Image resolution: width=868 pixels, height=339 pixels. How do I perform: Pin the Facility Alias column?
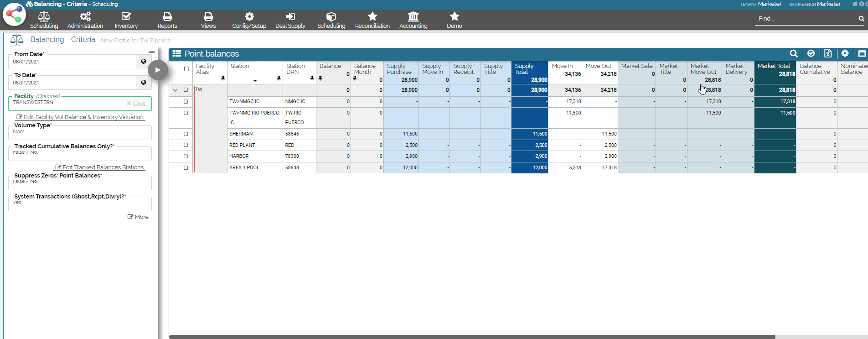[223, 78]
